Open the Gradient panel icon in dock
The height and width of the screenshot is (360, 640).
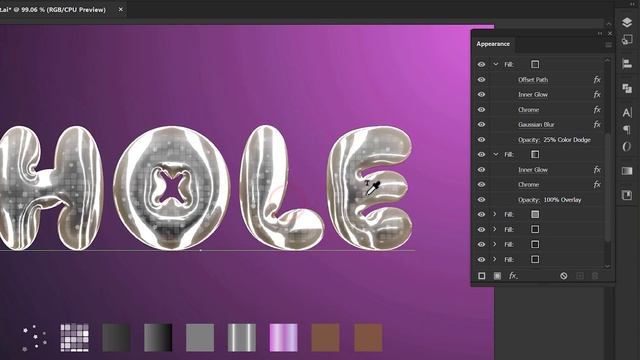[627, 171]
